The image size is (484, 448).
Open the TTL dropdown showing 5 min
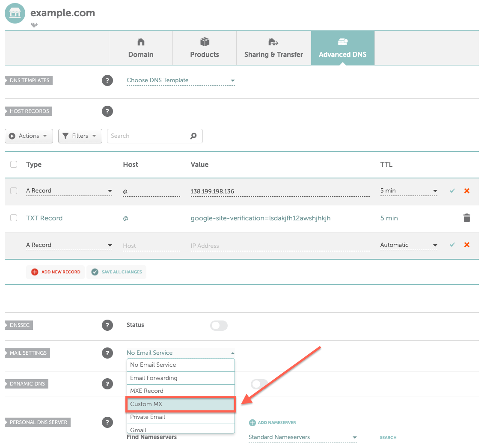[x=408, y=191]
